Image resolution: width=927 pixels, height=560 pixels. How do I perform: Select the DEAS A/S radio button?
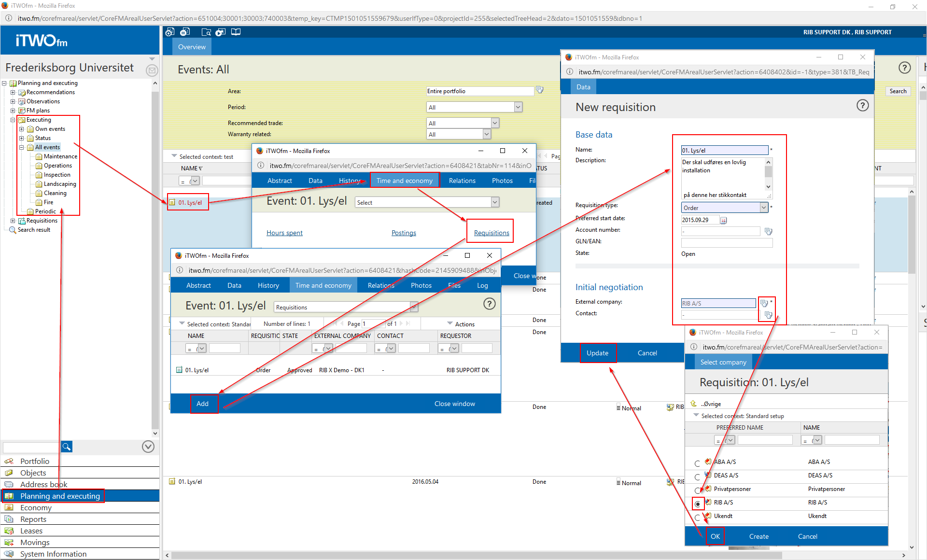tap(697, 477)
